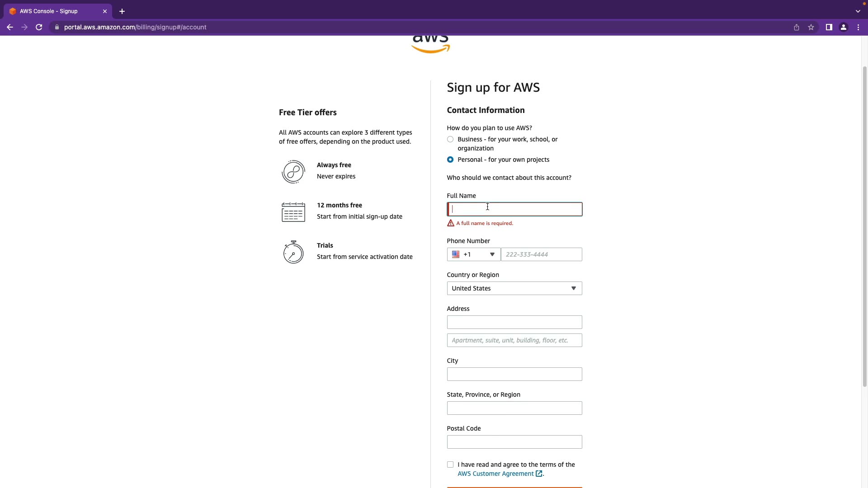Select Business usage radio button

(x=450, y=139)
